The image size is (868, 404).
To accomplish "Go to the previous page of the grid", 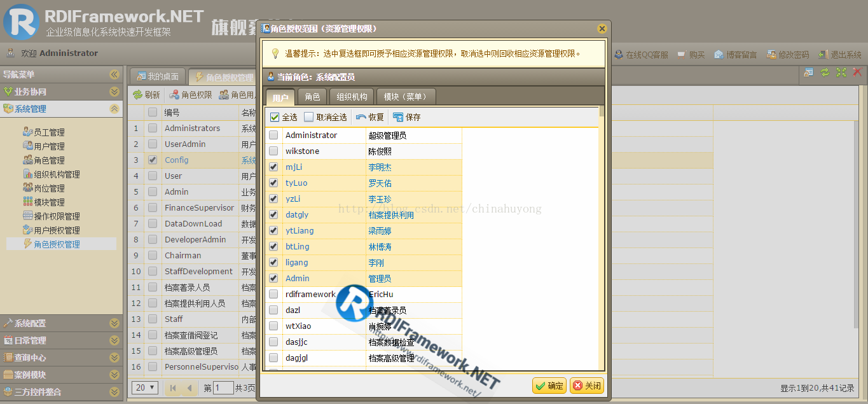I will pyautogui.click(x=189, y=387).
